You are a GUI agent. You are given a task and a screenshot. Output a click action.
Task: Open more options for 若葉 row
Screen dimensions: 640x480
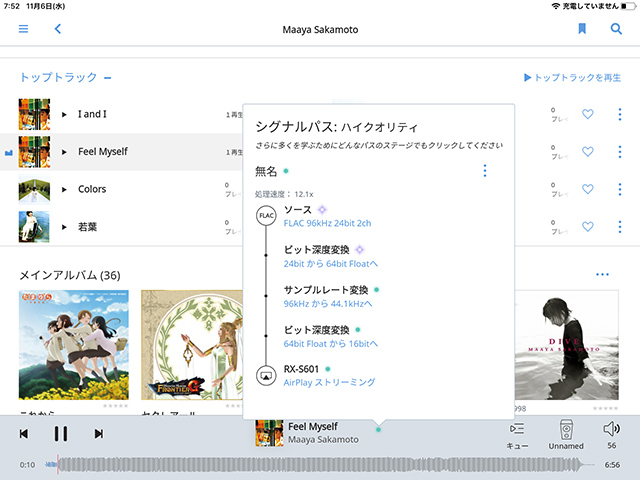[x=620, y=227]
